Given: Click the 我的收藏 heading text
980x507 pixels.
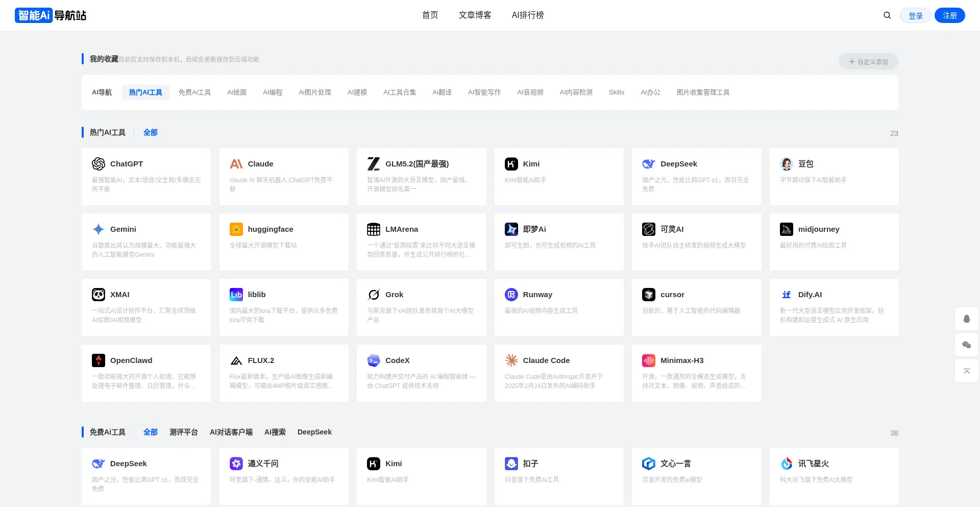Looking at the screenshot, I should (104, 59).
